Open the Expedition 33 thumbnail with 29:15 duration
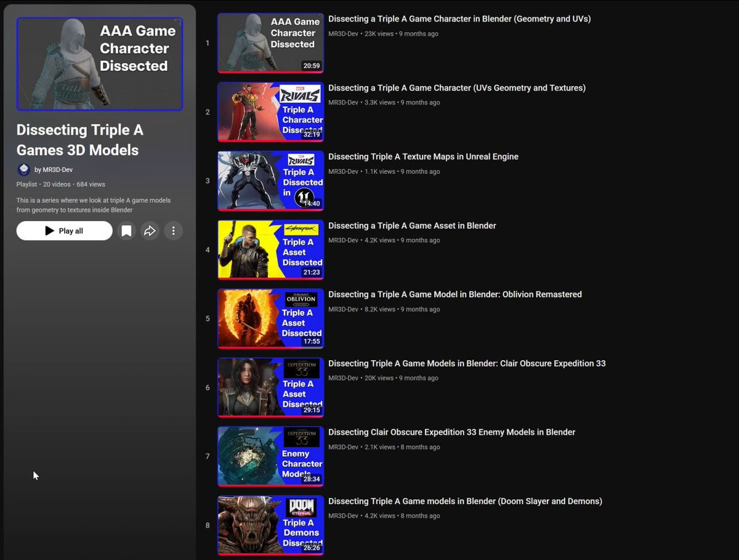The height and width of the screenshot is (560, 739). pyautogui.click(x=270, y=388)
